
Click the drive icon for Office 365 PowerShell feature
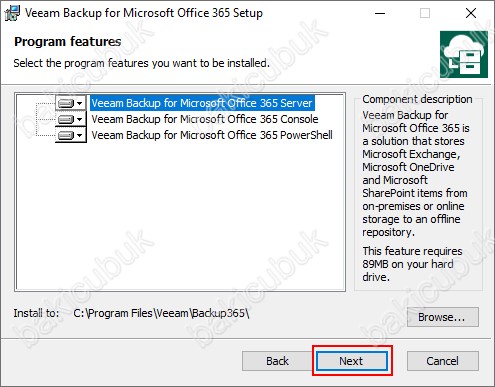coord(66,135)
